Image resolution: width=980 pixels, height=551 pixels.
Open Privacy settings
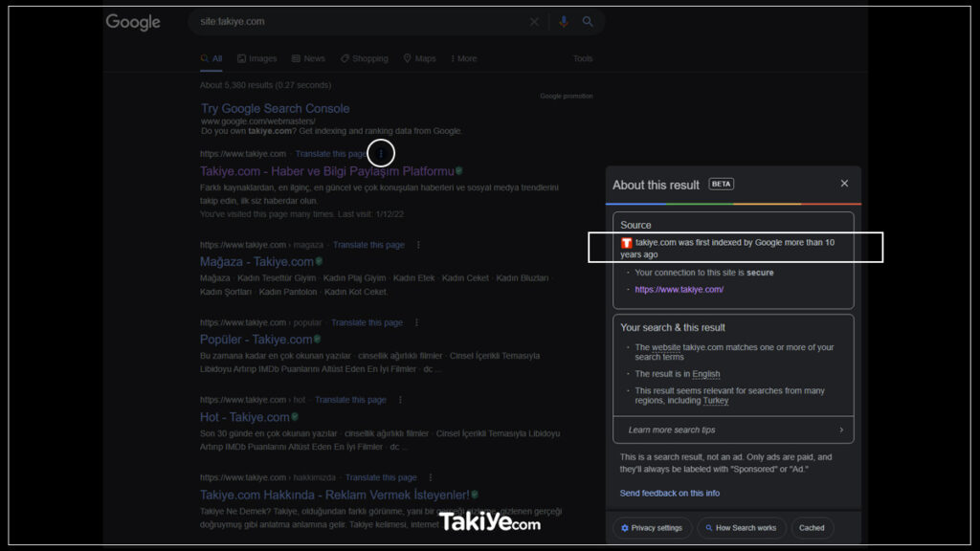(651, 528)
